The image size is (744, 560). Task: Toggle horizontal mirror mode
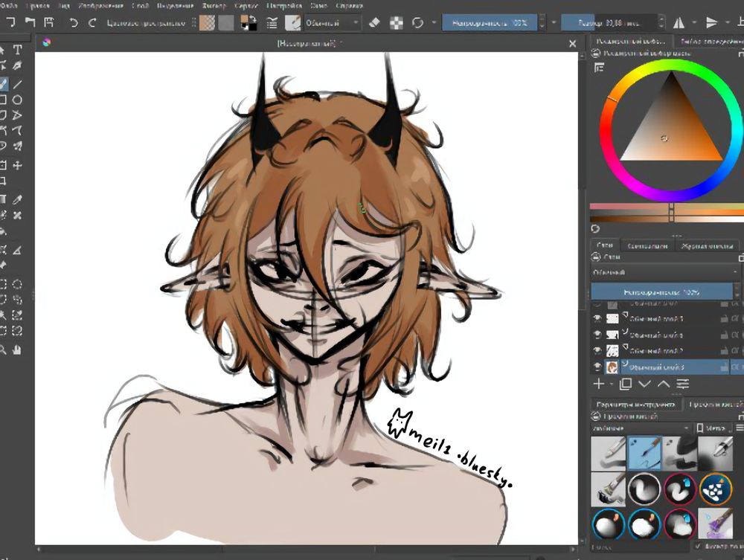[679, 22]
